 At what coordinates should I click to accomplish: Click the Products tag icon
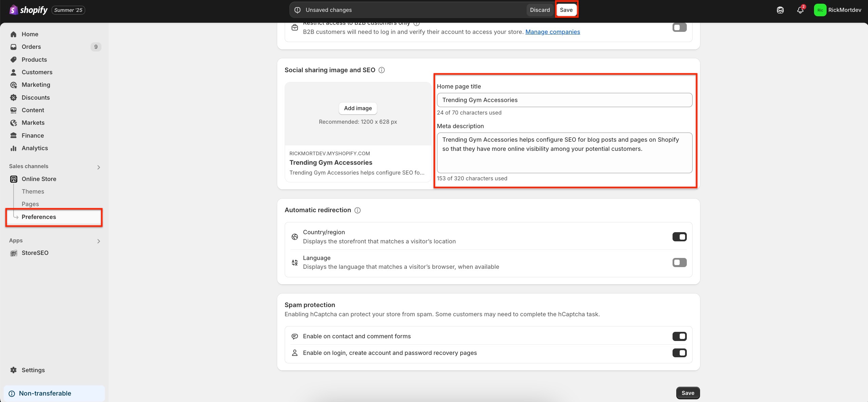pos(14,60)
